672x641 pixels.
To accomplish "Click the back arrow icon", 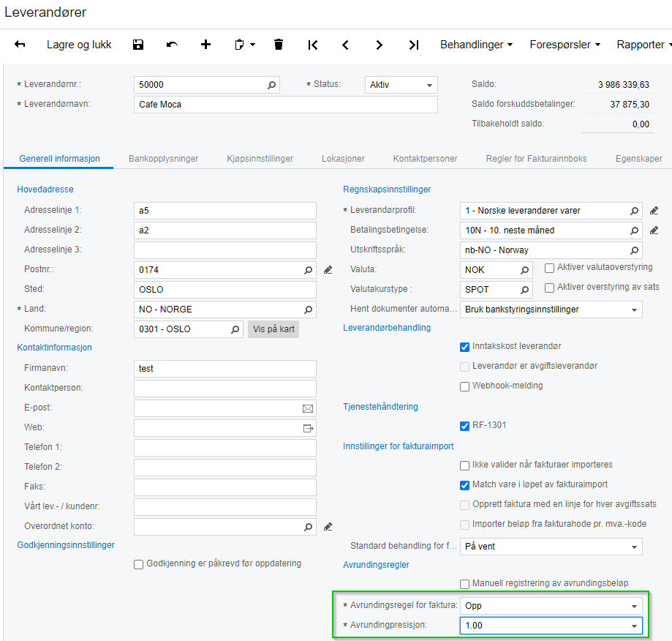I will pos(20,45).
